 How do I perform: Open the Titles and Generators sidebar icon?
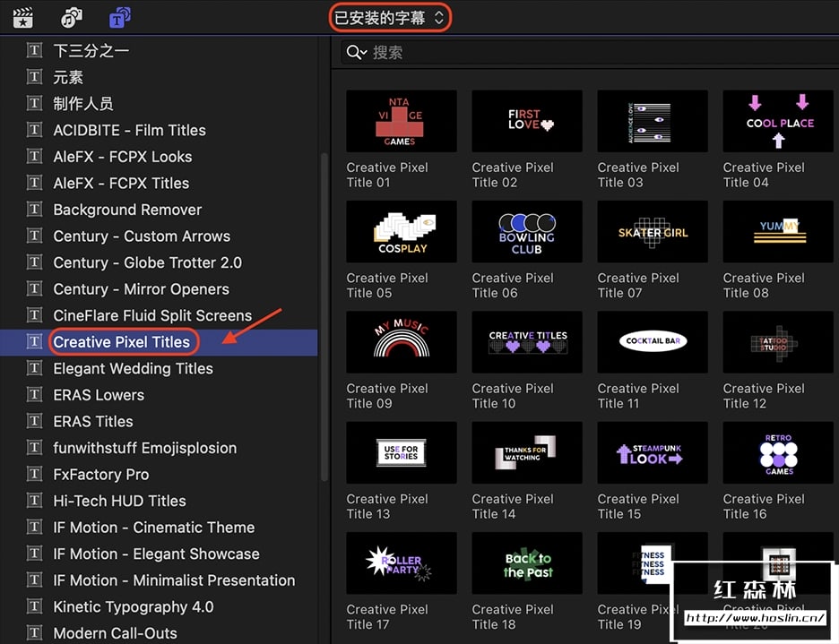(x=120, y=18)
